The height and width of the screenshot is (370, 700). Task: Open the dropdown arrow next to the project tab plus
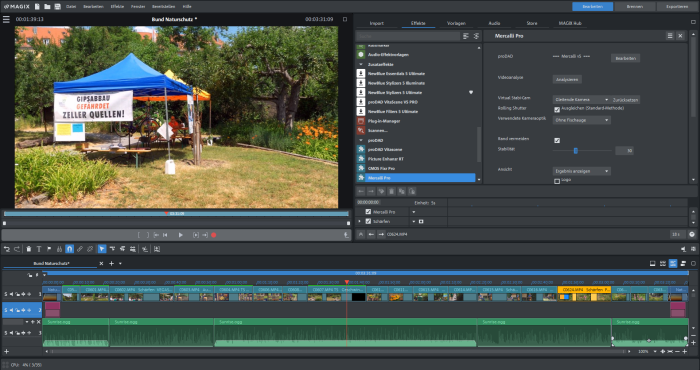pyautogui.click(x=120, y=264)
